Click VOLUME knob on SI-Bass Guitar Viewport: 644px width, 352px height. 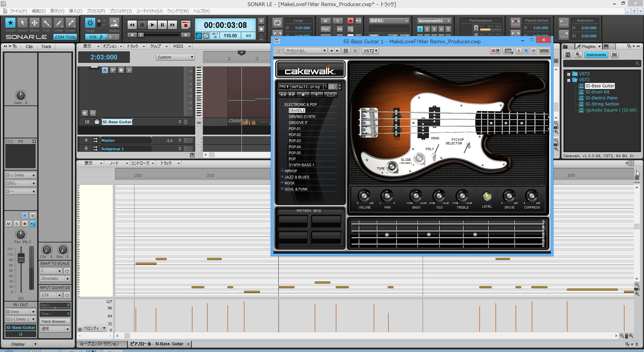364,195
